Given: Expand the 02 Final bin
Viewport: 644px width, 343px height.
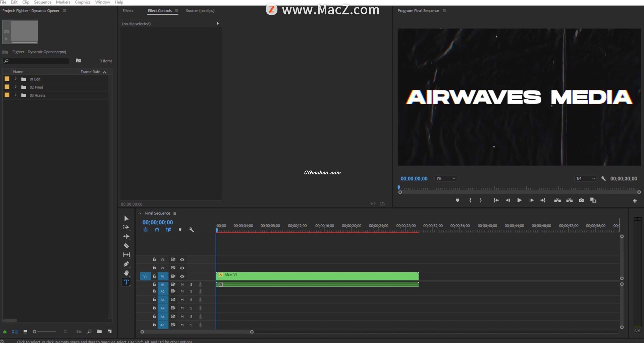Looking at the screenshot, I should pos(15,87).
